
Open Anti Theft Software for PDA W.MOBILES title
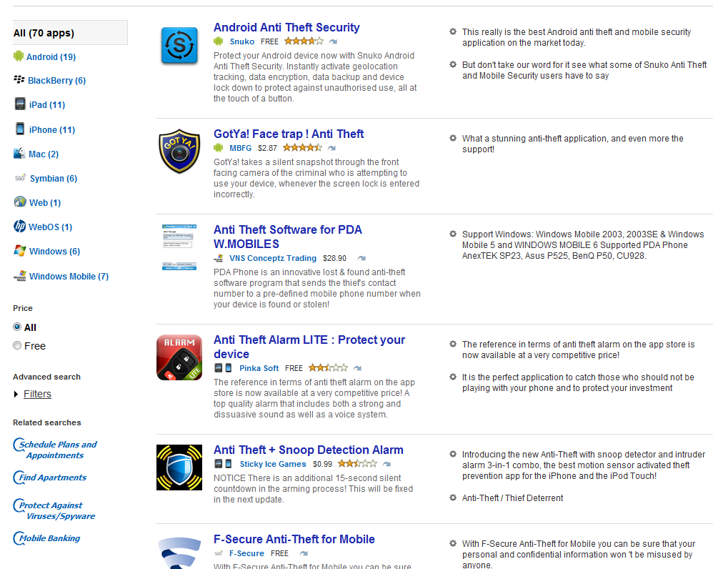(288, 237)
